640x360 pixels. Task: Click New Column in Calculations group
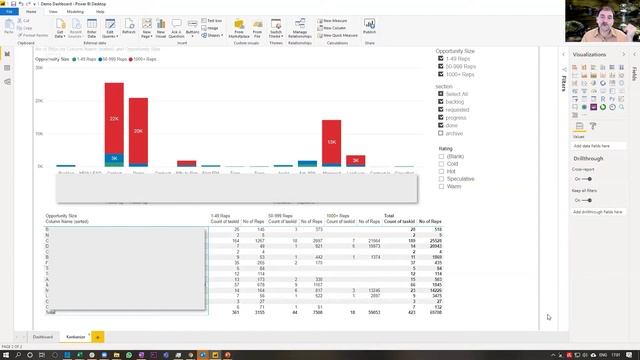tap(332, 28)
